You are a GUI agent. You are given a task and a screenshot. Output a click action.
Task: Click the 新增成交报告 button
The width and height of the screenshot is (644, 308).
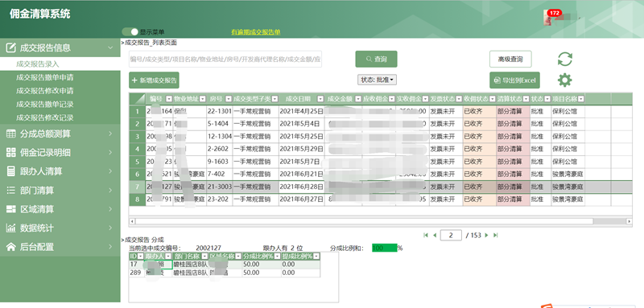click(154, 80)
